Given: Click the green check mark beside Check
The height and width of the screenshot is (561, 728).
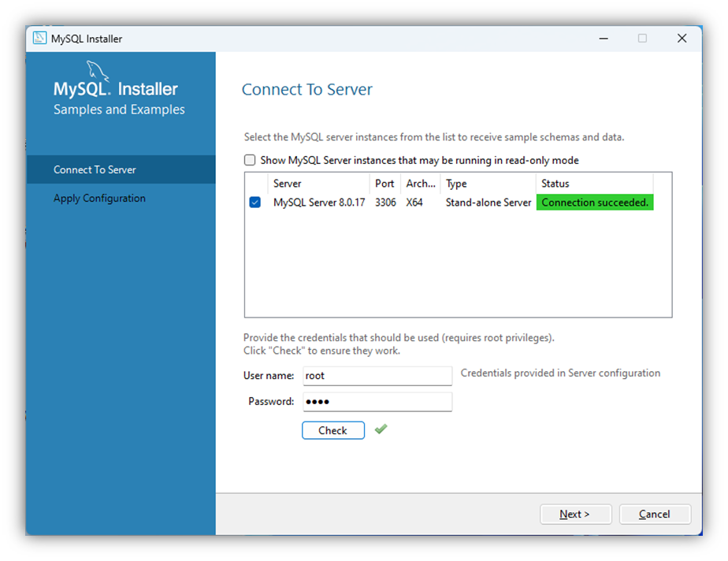Looking at the screenshot, I should click(x=381, y=429).
